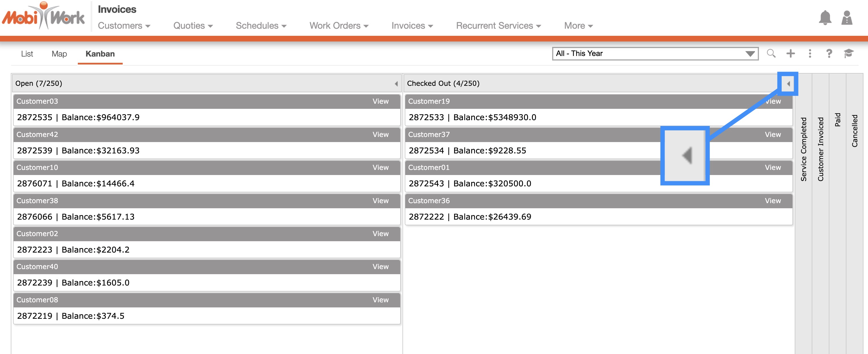Click the MobiWork logo
Viewport: 868px width, 354px height.
44,16
